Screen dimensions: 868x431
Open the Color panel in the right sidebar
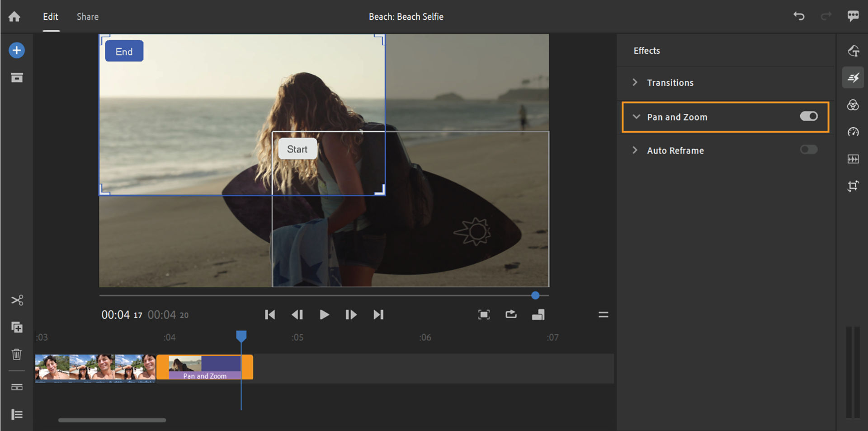tap(854, 105)
